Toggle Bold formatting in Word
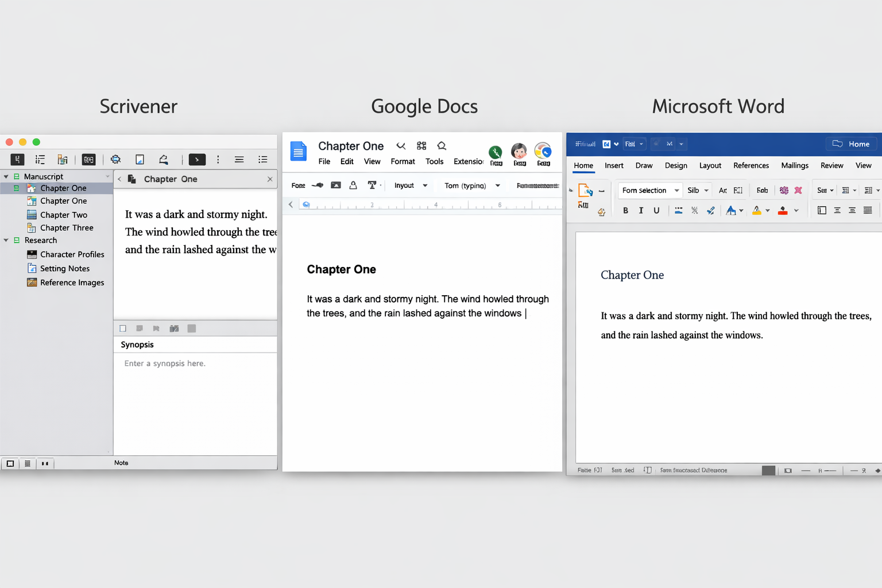 pyautogui.click(x=625, y=211)
